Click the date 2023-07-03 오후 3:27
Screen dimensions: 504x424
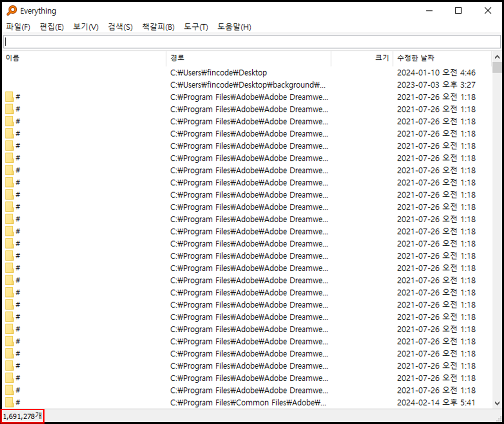pos(436,85)
